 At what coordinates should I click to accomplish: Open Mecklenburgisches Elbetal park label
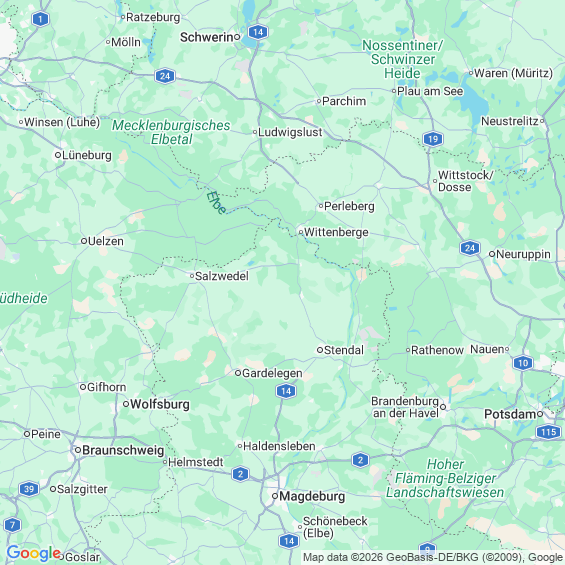tap(171, 132)
